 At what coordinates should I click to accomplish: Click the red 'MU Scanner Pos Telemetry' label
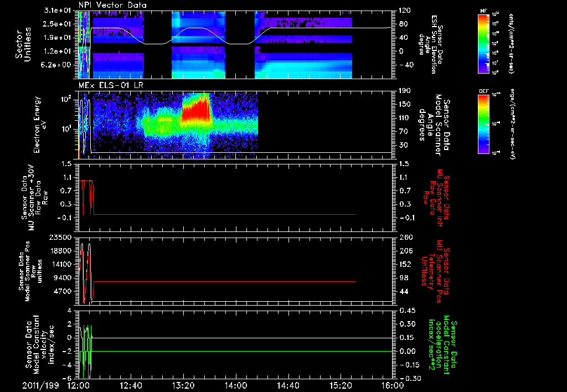coord(435,271)
